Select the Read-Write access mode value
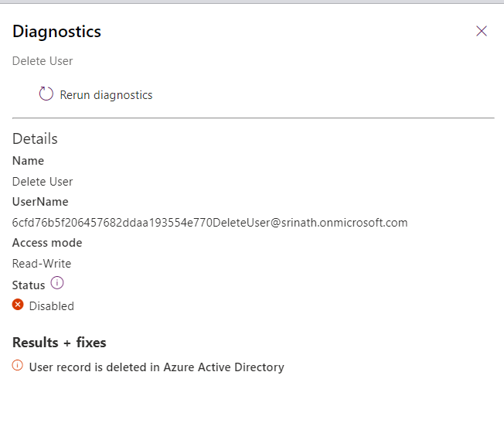The height and width of the screenshot is (430, 504). tap(42, 264)
